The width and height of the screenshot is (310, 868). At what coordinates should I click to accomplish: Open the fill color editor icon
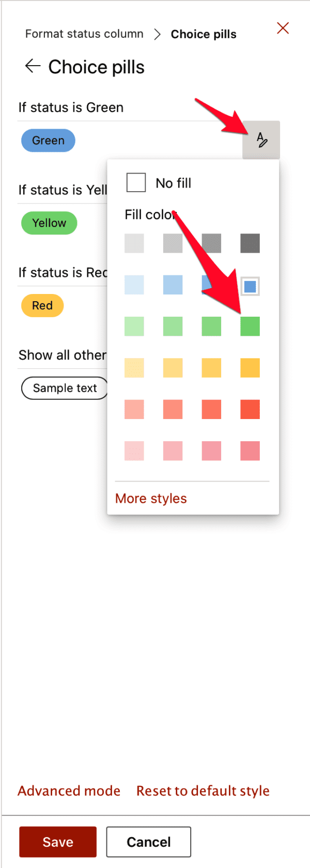(x=261, y=139)
